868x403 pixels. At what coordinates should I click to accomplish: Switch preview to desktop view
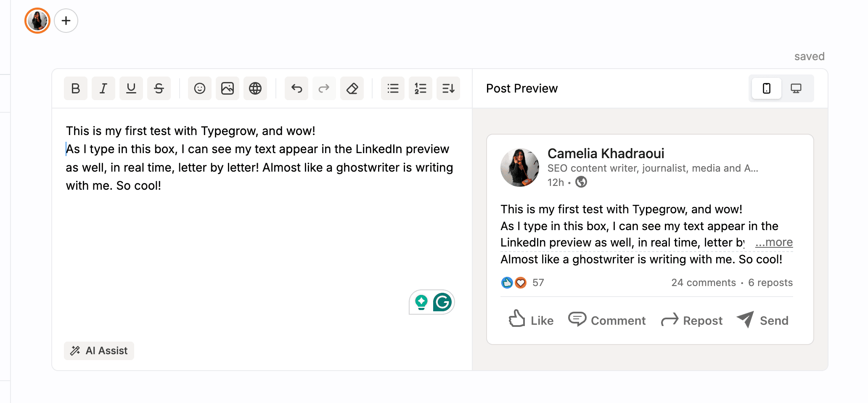796,88
